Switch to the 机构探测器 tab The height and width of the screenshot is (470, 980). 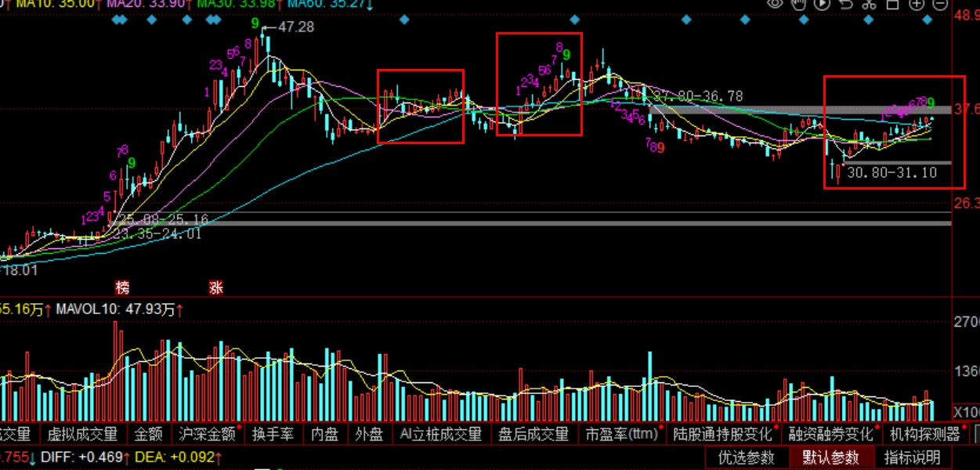(924, 433)
